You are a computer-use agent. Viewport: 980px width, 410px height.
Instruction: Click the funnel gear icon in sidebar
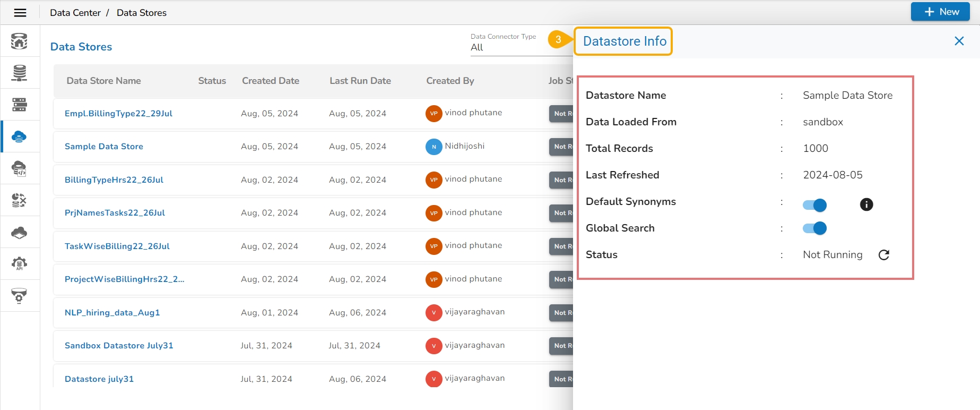(20, 296)
